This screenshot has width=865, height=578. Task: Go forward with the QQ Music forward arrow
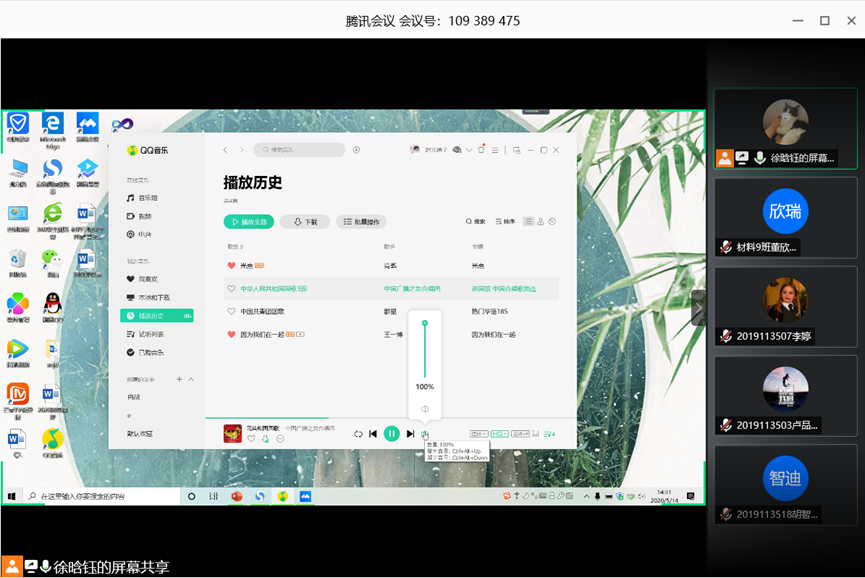[x=241, y=150]
